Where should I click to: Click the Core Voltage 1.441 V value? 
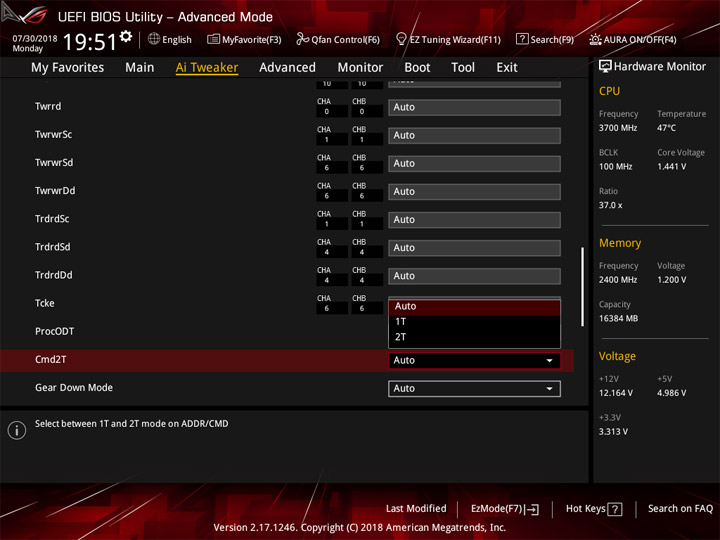click(671, 167)
